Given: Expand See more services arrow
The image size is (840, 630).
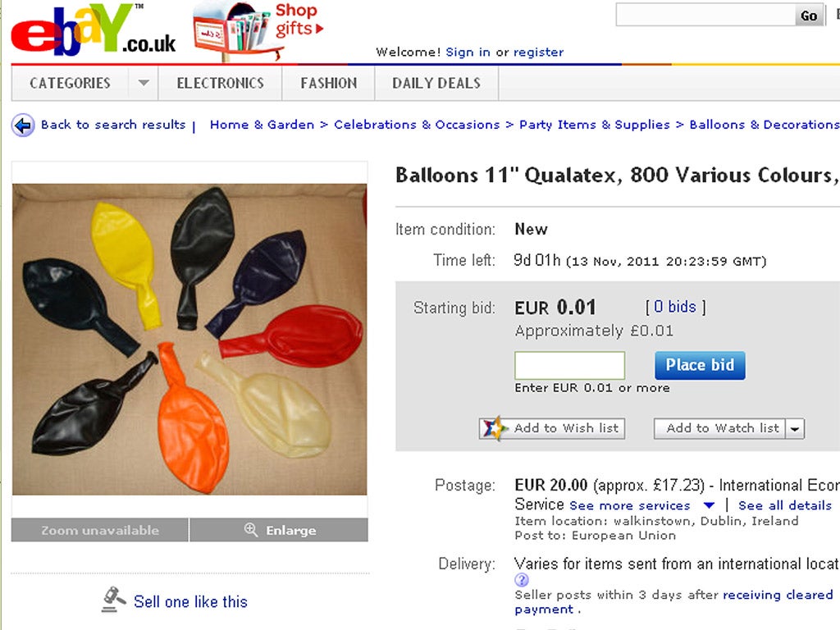Looking at the screenshot, I should tap(709, 505).
